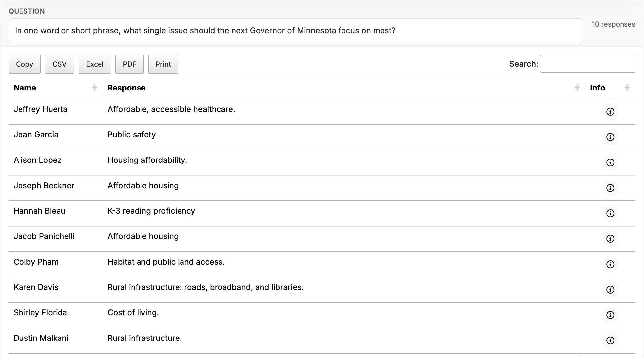Click the Response column header
The height and width of the screenshot is (358, 644).
tap(127, 88)
